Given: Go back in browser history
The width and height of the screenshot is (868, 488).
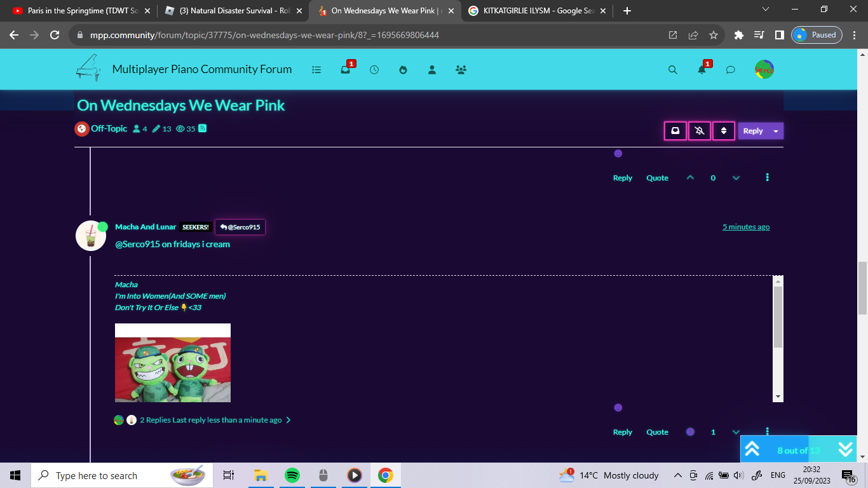Looking at the screenshot, I should 14,35.
